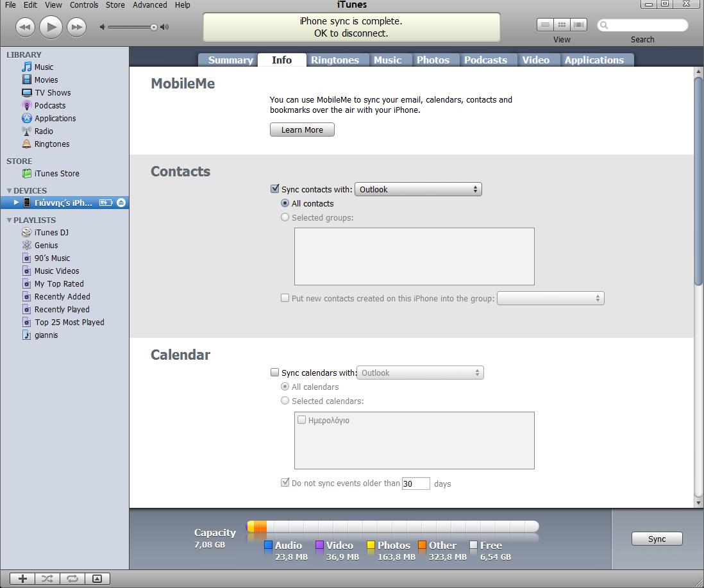The width and height of the screenshot is (704, 588).
Task: Switch to Cover Flow view icon
Action: pos(579,24)
